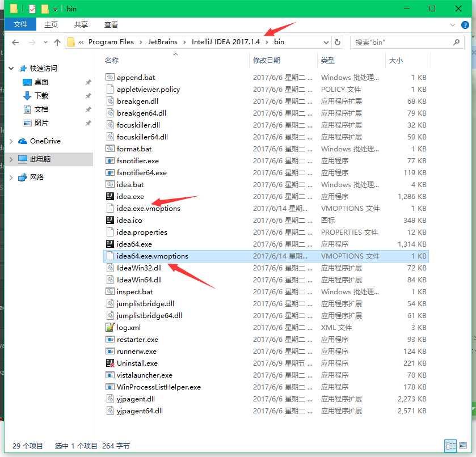Select the idea64.exe.vmoptions file name
Image resolution: width=476 pixels, height=457 pixels.
coord(153,256)
